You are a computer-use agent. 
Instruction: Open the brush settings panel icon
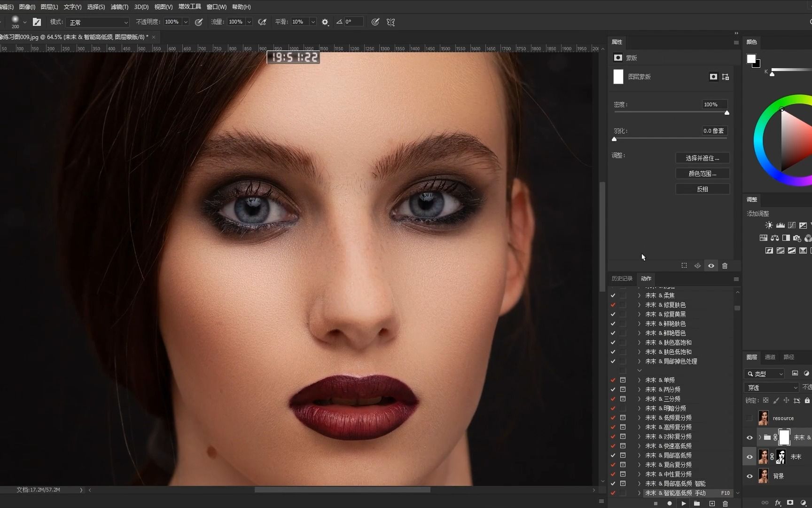[x=37, y=22]
